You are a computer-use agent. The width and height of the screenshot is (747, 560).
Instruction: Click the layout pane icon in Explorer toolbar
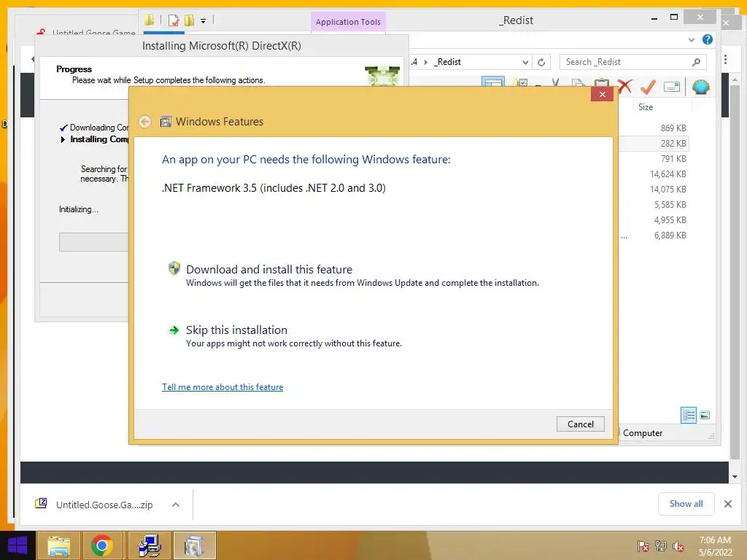click(x=492, y=83)
